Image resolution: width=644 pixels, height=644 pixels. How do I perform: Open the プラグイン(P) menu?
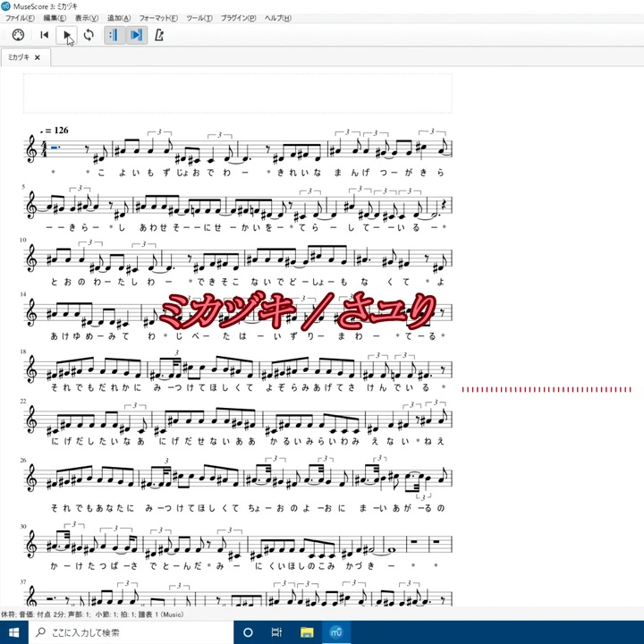pos(238,18)
